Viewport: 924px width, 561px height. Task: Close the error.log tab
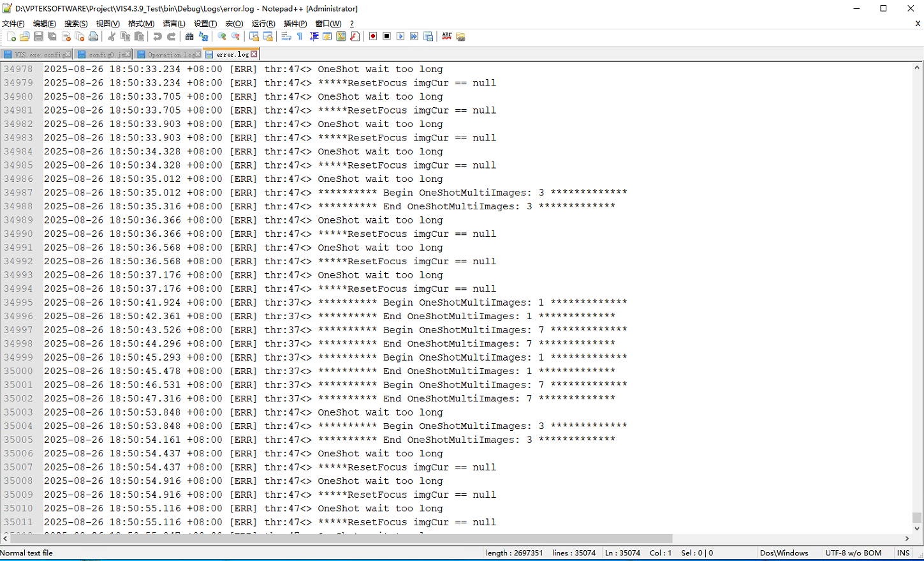[x=254, y=54]
